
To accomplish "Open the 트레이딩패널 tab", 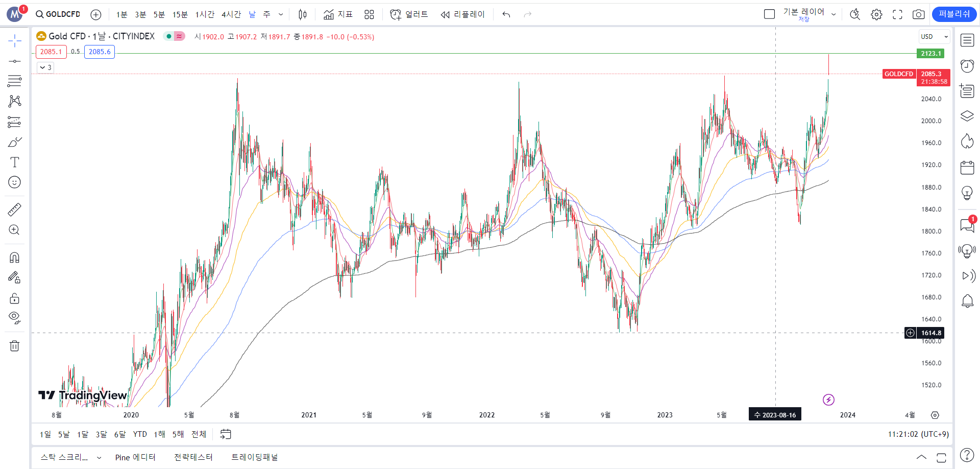I will click(255, 457).
